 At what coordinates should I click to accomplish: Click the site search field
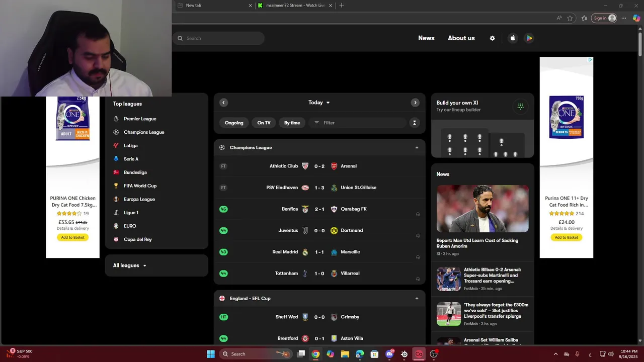[219, 38]
